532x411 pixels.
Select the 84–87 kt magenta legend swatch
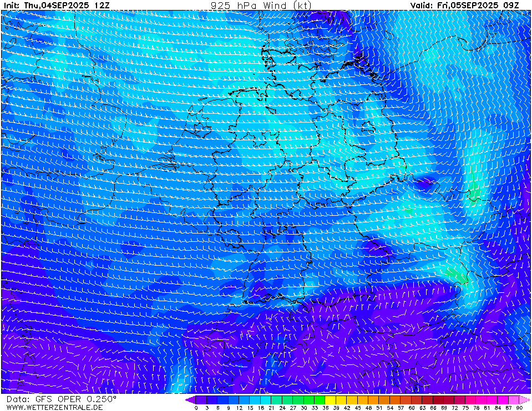pyautogui.click(x=503, y=400)
